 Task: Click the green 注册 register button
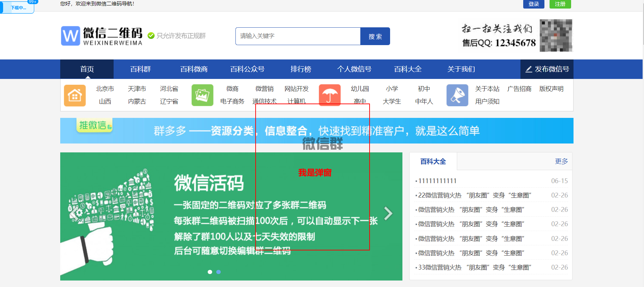tap(560, 4)
